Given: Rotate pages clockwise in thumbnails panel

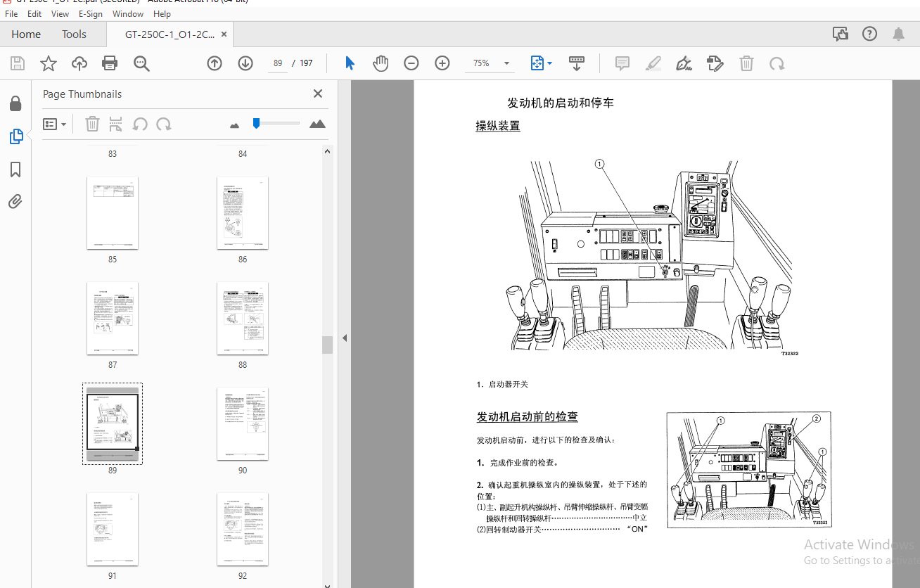Looking at the screenshot, I should coord(164,124).
